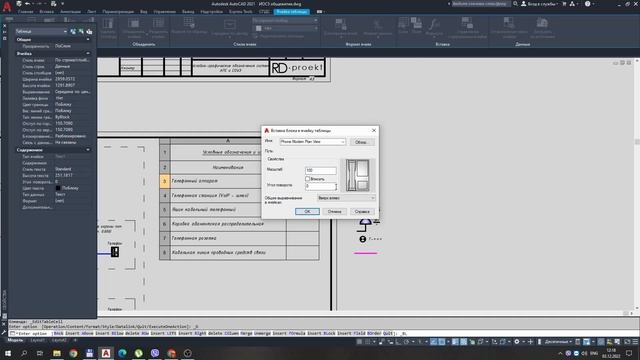
Task: Open the status bar customization menu icon
Action: click(x=635, y=342)
